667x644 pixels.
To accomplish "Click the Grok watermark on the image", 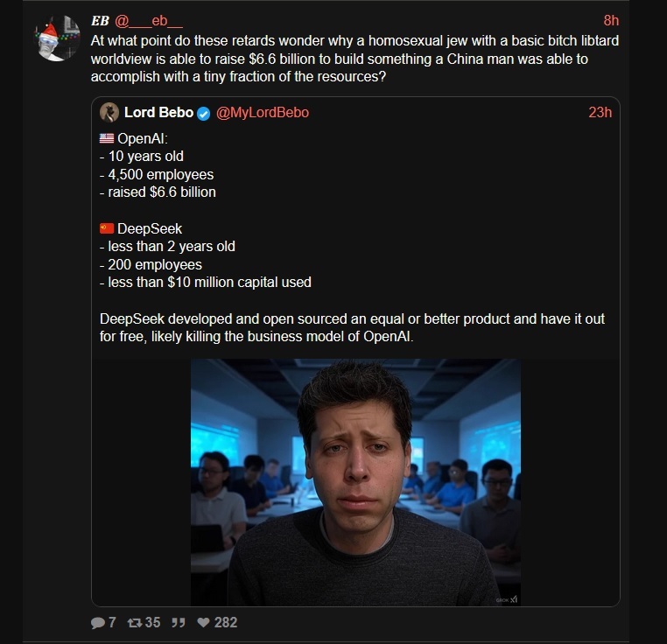I will click(x=507, y=599).
